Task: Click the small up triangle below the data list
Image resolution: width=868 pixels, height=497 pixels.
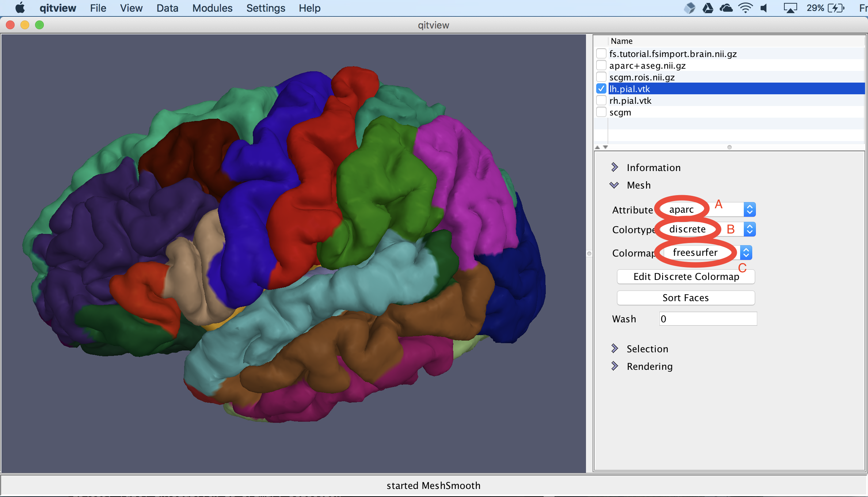Action: click(x=597, y=147)
